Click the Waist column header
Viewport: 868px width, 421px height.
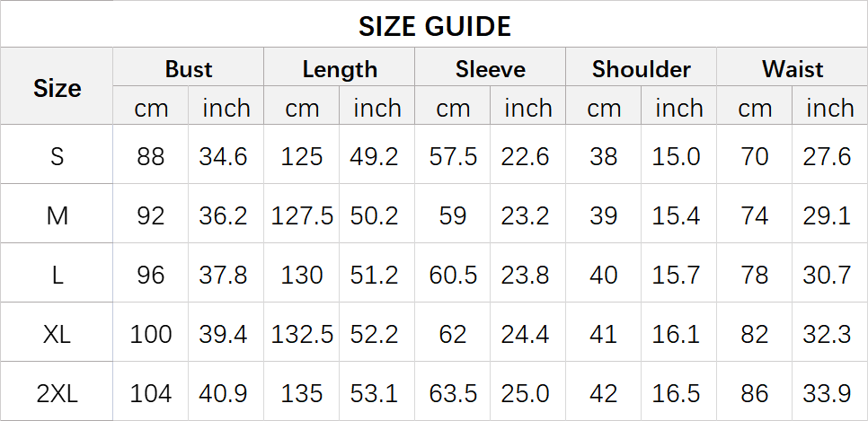point(793,69)
